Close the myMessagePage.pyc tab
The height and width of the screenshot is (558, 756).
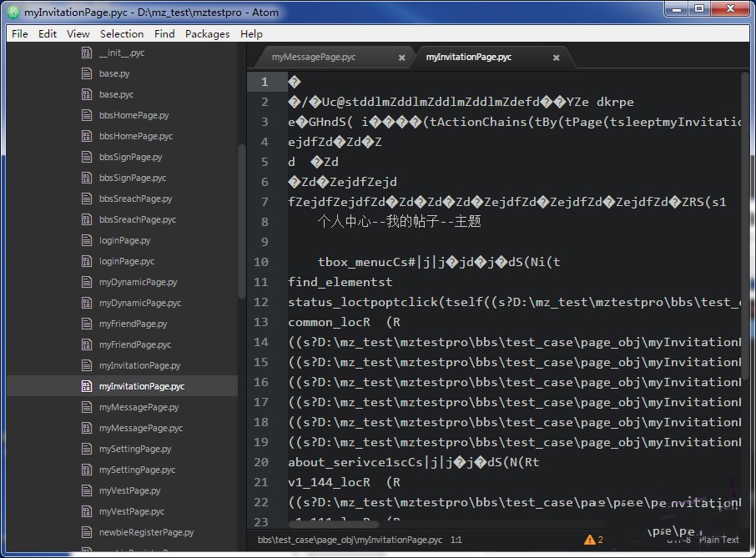coord(401,58)
